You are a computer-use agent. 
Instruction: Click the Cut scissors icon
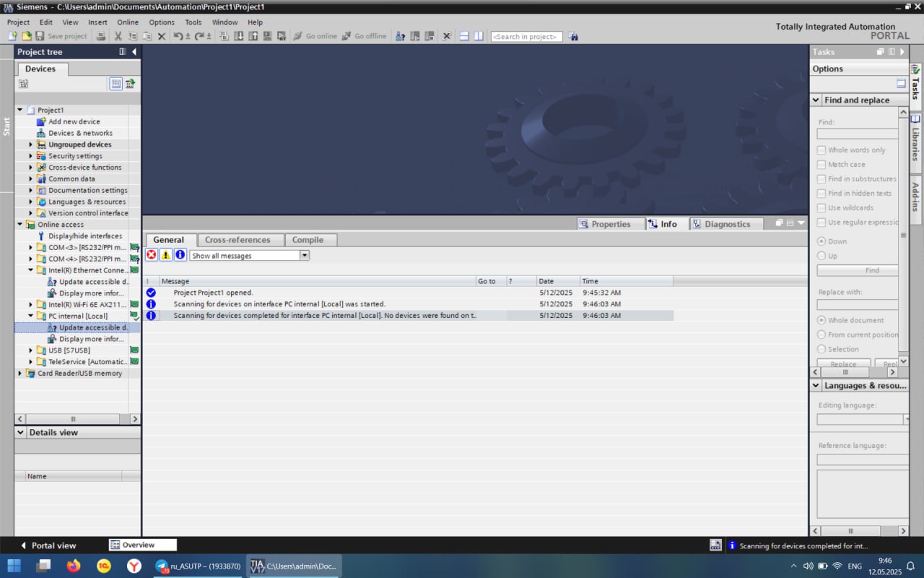click(118, 36)
